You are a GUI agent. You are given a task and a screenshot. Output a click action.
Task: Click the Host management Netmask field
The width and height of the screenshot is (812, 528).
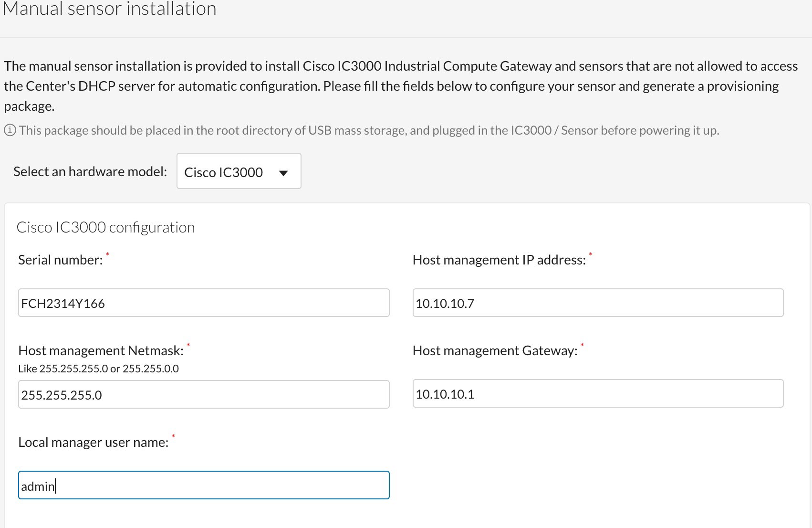204,394
